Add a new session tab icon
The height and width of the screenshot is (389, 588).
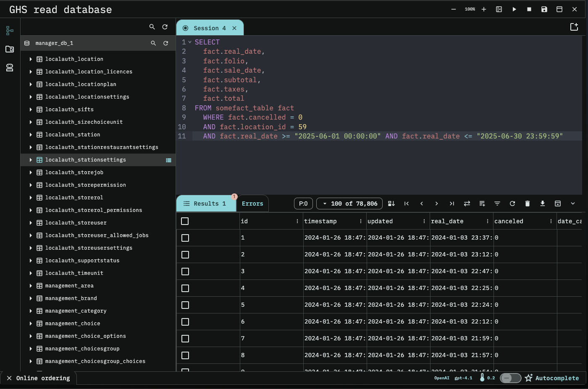pos(574,27)
